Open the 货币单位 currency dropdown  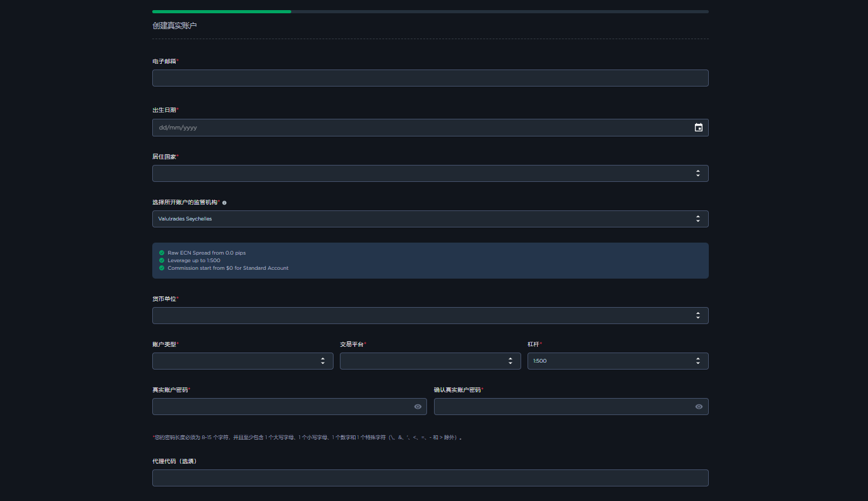[x=430, y=315]
